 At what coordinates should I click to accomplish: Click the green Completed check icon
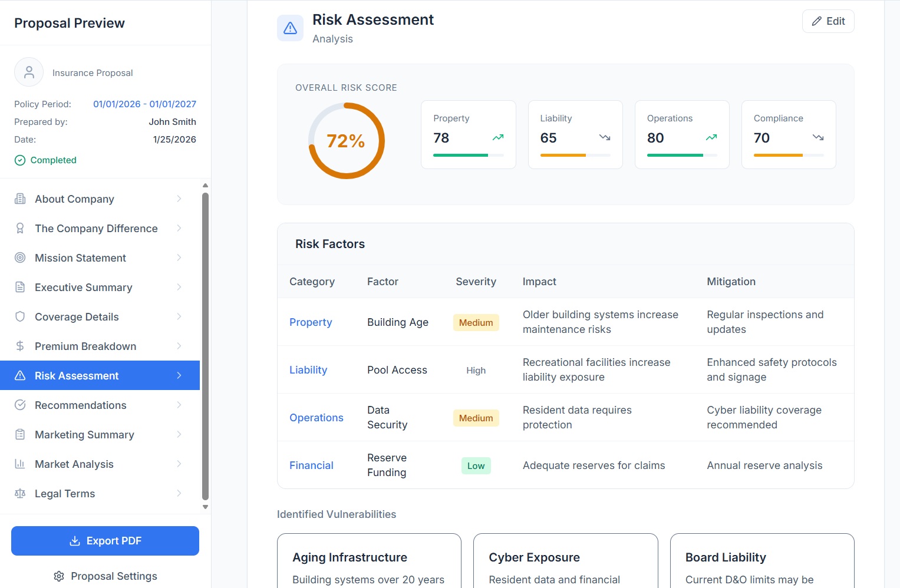20,160
